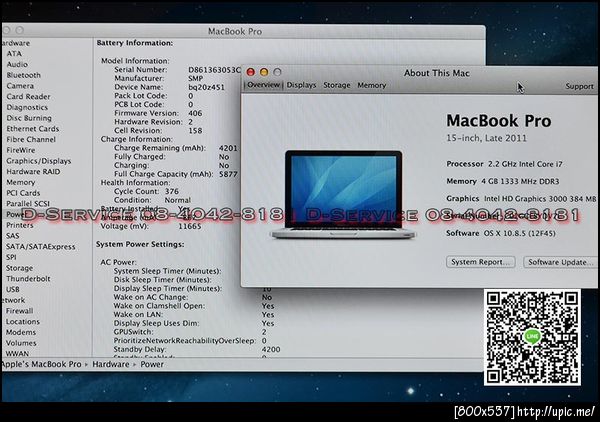Select Volumes under Network section
Image resolution: width=600 pixels, height=422 pixels.
coord(21,343)
